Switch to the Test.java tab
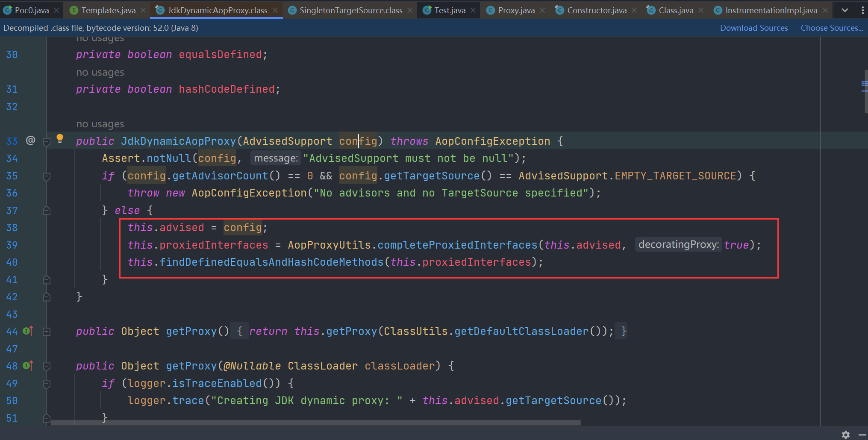868x440 pixels. 449,10
